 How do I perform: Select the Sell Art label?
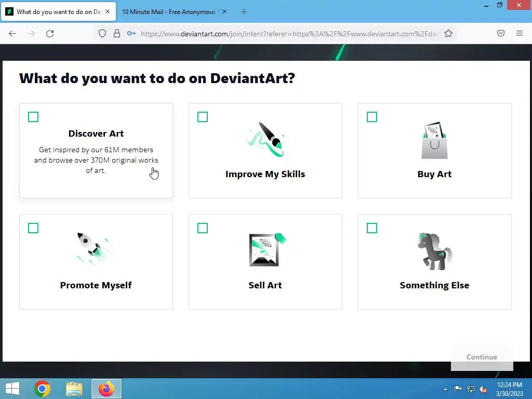click(265, 285)
